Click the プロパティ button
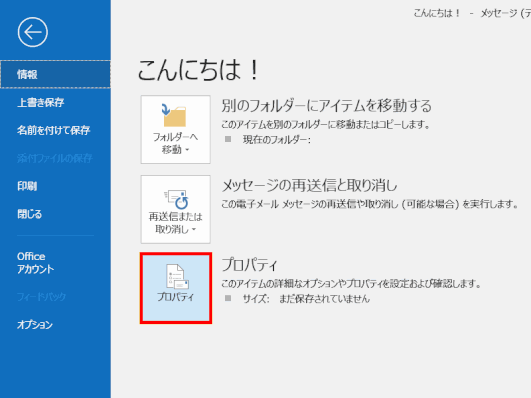The image size is (531, 398). [176, 288]
